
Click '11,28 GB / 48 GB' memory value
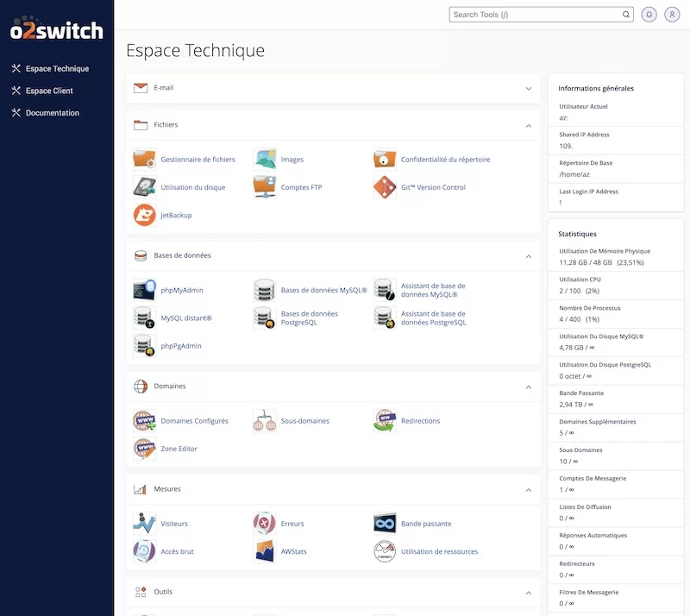point(586,262)
